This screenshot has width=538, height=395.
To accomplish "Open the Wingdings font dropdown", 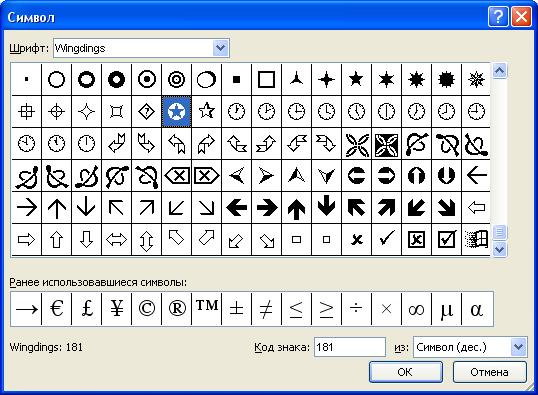I will point(220,48).
